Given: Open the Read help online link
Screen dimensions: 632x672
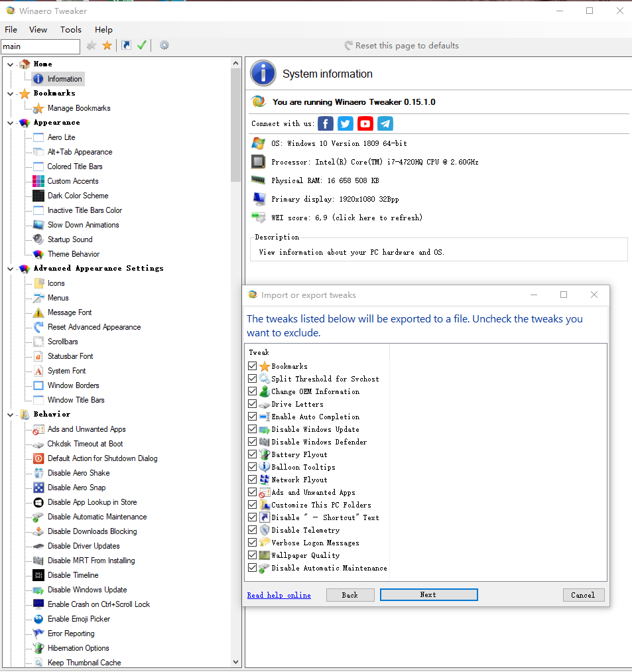Looking at the screenshot, I should pos(279,595).
